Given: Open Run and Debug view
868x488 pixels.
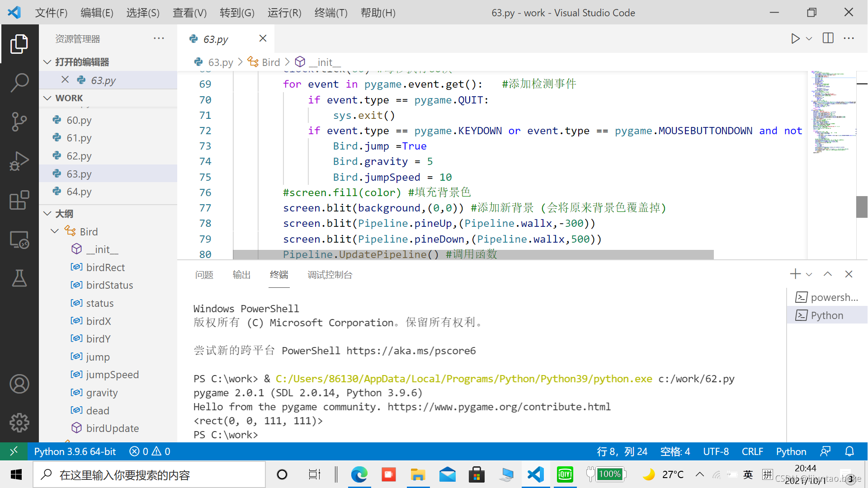Looking at the screenshot, I should pos(19,161).
